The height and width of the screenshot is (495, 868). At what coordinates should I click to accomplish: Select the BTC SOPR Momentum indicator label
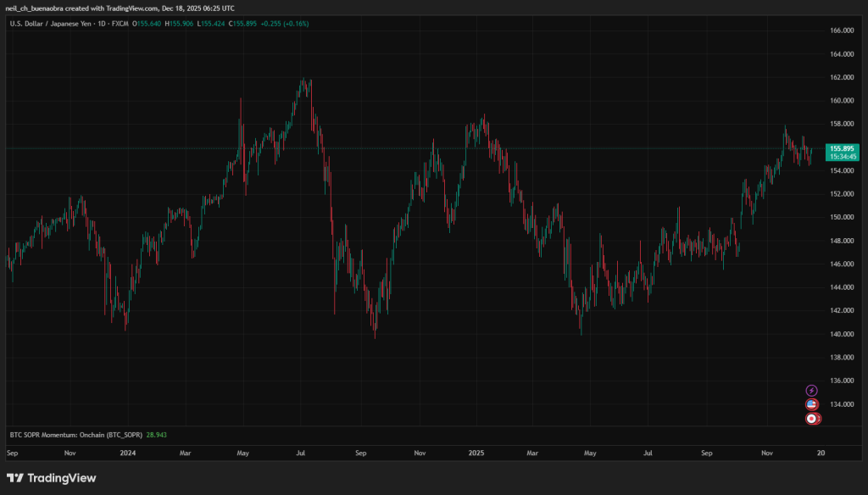tap(75, 434)
